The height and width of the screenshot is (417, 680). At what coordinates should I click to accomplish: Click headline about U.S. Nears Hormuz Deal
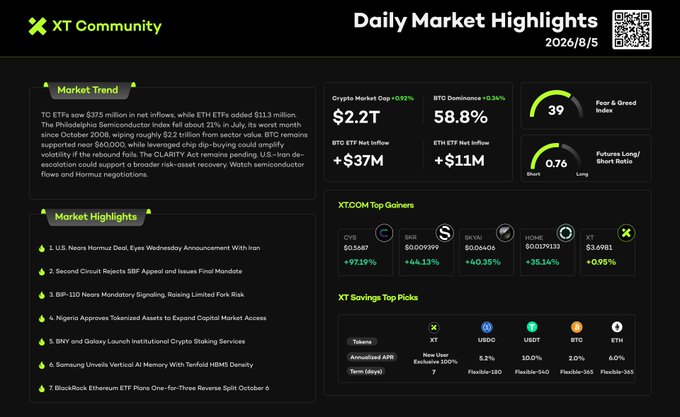tap(154, 248)
